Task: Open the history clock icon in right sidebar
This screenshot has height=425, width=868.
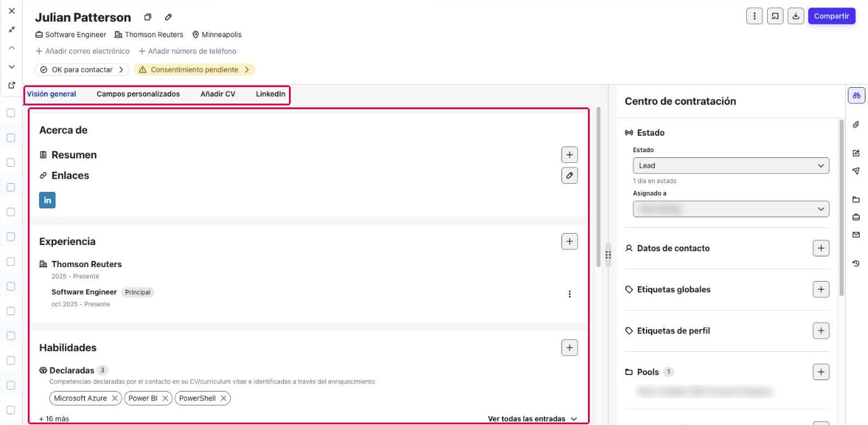Action: (856, 263)
